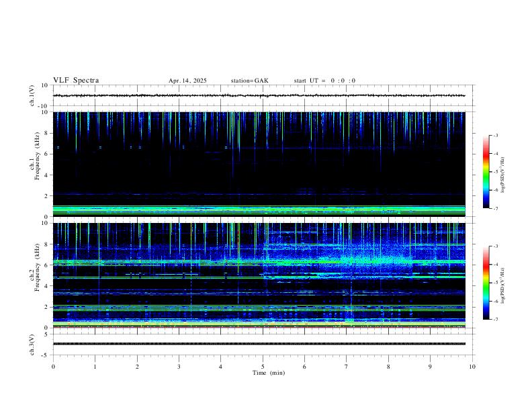This screenshot has width=532, height=411.
Task: Click the time axis tick labeled 6
Action: click(x=304, y=367)
